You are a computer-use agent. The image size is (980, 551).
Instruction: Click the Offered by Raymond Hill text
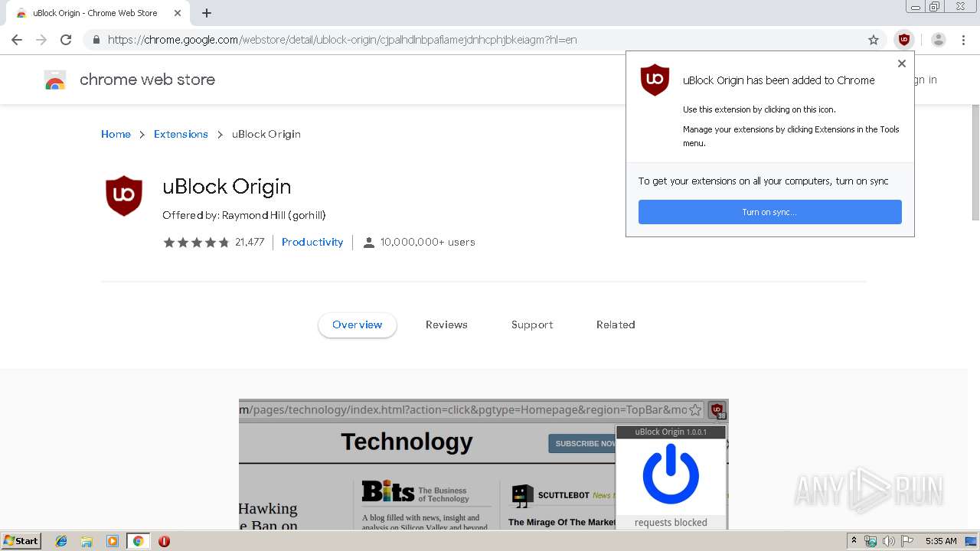pyautogui.click(x=244, y=216)
